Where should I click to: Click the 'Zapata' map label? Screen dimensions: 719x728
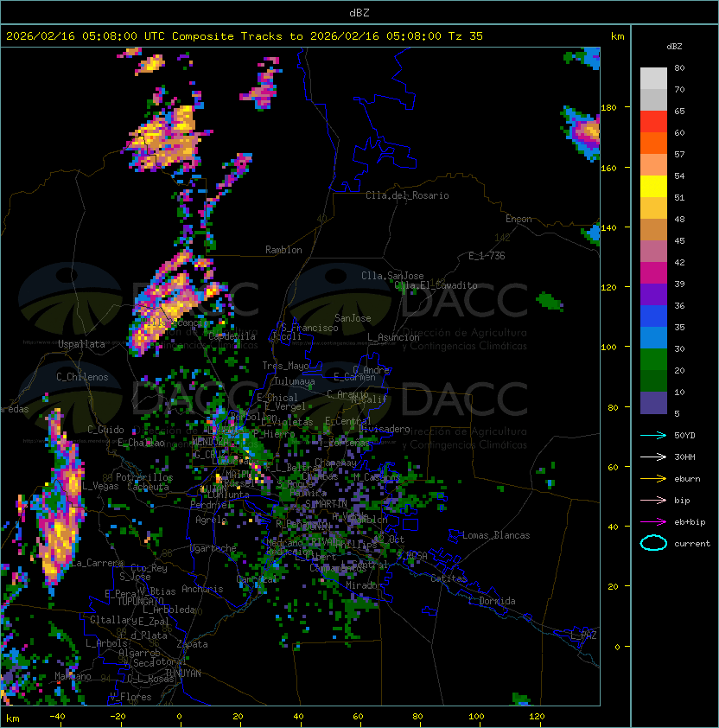192,644
